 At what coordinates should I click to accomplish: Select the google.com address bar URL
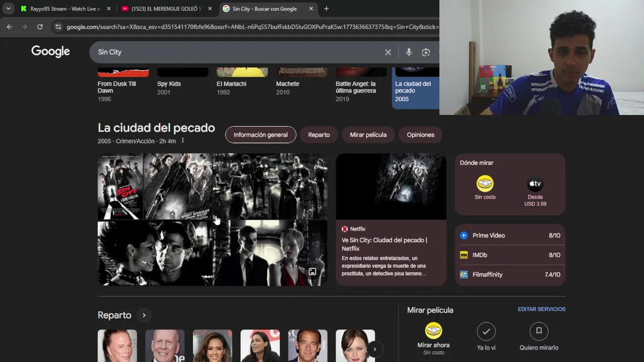pyautogui.click(x=253, y=27)
